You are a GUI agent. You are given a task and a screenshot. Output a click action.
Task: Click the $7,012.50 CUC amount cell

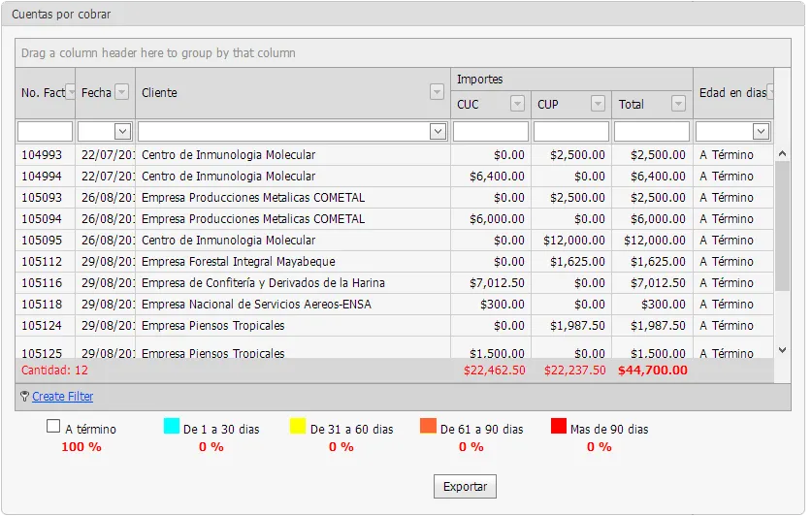[497, 282]
